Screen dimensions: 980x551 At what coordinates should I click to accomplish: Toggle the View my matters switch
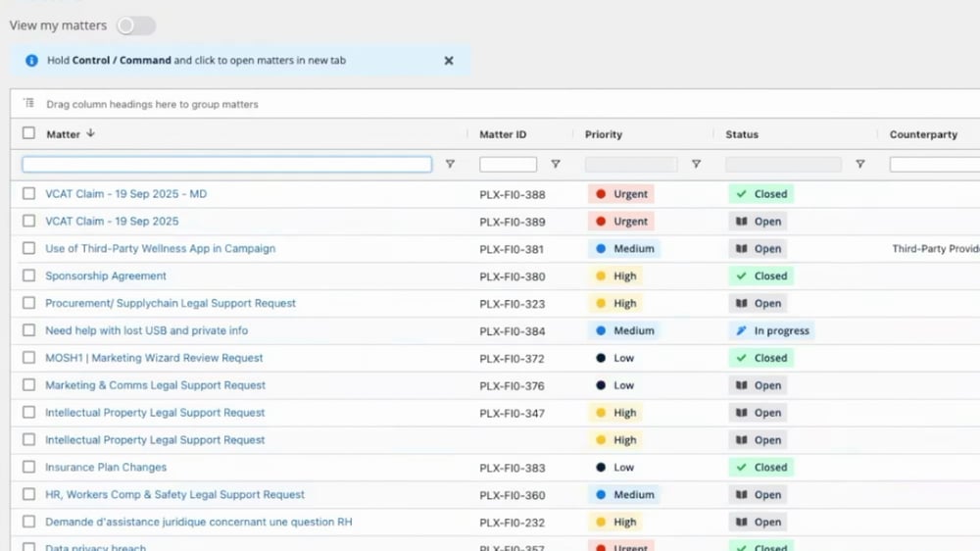pos(135,26)
